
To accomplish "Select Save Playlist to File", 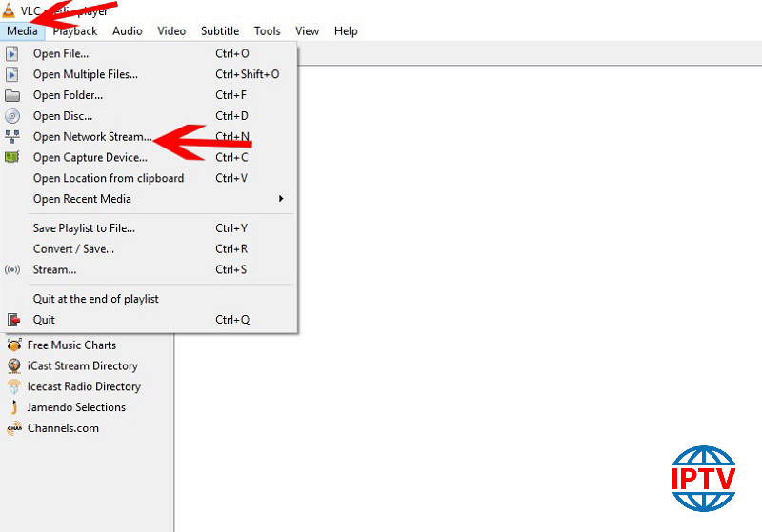I will click(x=84, y=228).
